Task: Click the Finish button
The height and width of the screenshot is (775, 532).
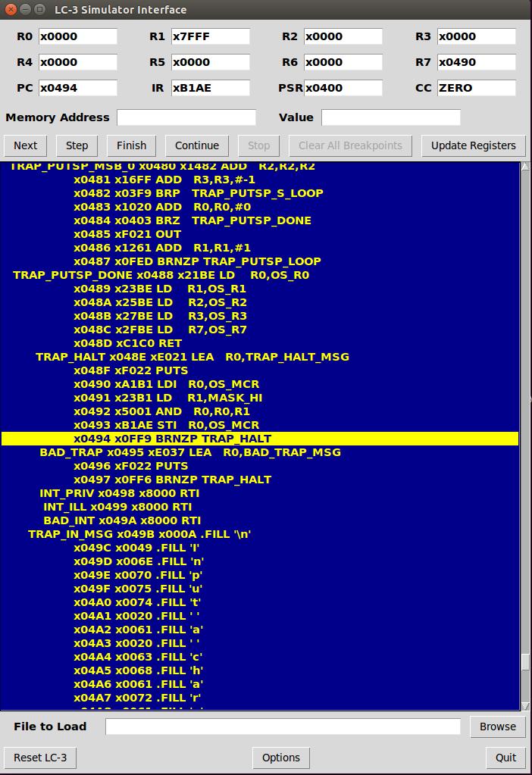Action: coord(132,145)
